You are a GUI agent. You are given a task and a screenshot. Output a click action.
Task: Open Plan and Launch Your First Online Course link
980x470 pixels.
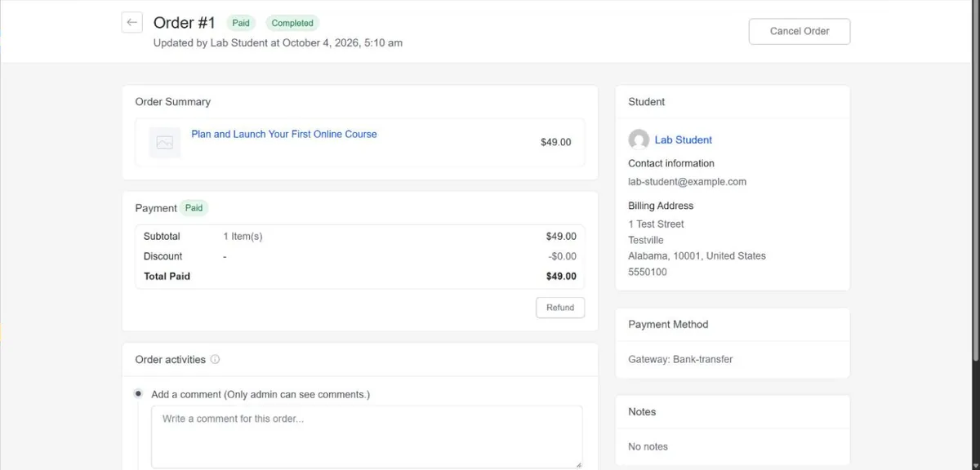284,134
